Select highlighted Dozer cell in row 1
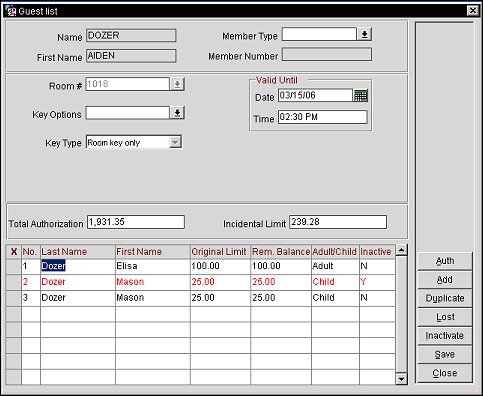The image size is (483, 396). pyautogui.click(x=78, y=266)
